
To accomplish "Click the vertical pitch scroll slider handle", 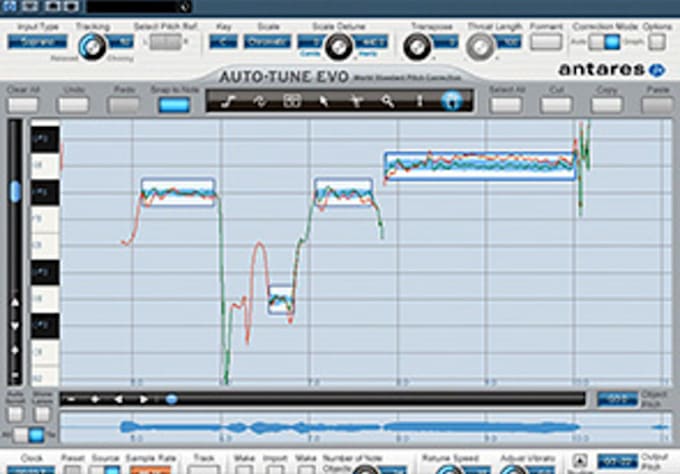I will coord(15,191).
